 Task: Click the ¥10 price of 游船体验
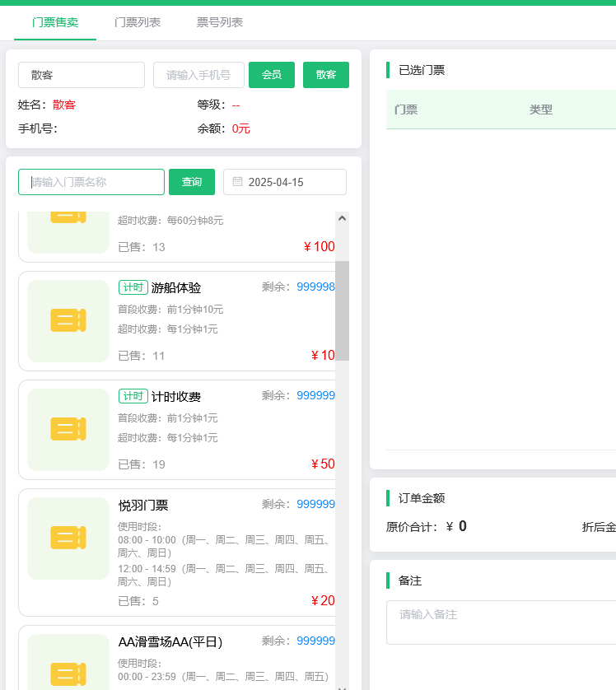click(x=323, y=355)
